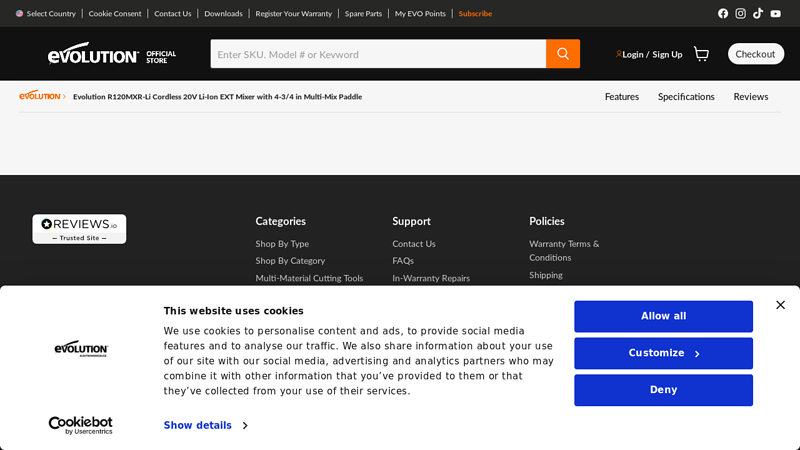Open Customize cookie options
The width and height of the screenshot is (800, 450).
[x=663, y=353]
